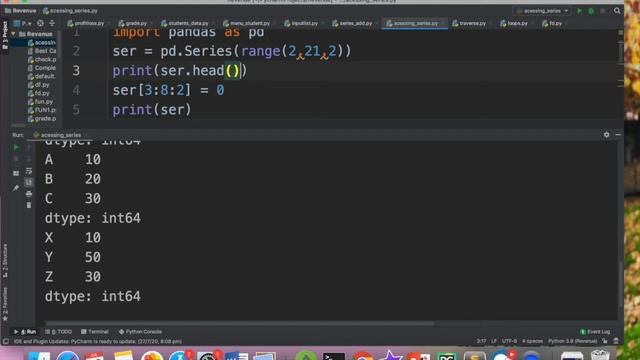Click UTF-8 encoding in the status bar
The image size is (640, 360).
click(509, 341)
